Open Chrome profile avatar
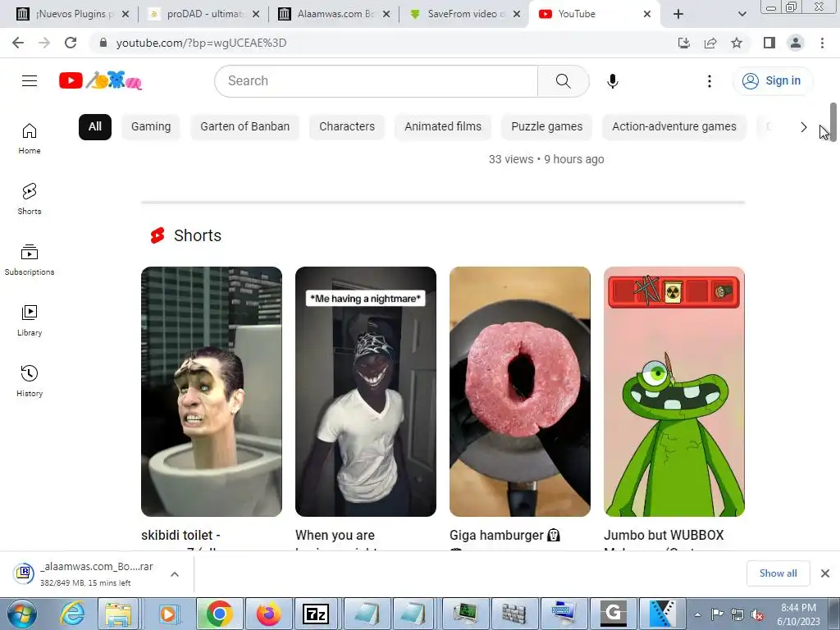The width and height of the screenshot is (840, 630). [x=796, y=43]
